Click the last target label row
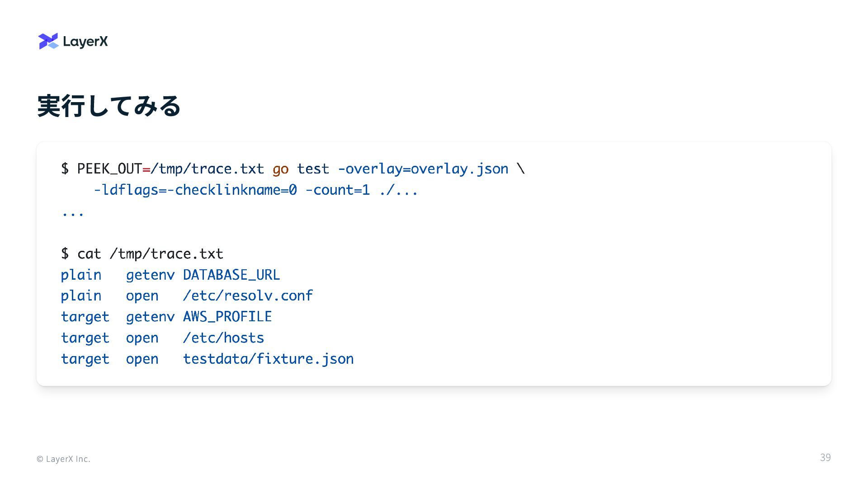The height and width of the screenshot is (488, 868). (208, 359)
